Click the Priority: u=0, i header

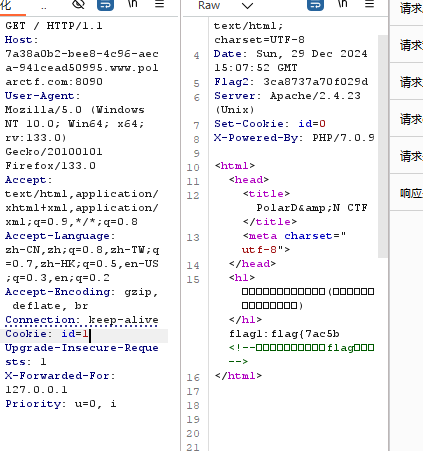61,404
